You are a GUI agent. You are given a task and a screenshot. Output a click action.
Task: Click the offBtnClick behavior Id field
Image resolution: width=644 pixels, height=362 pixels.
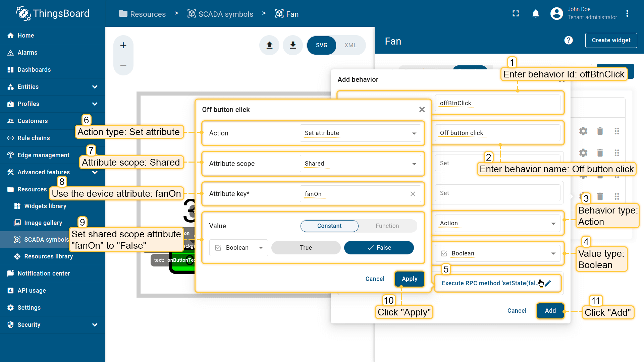click(497, 103)
